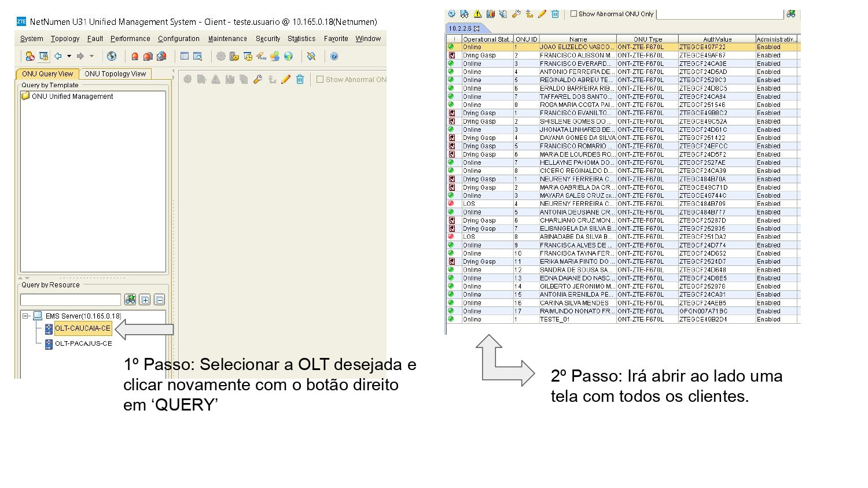This screenshot has width=868, height=488.
Task: Click the table with magnifier query icon
Action: (197, 56)
